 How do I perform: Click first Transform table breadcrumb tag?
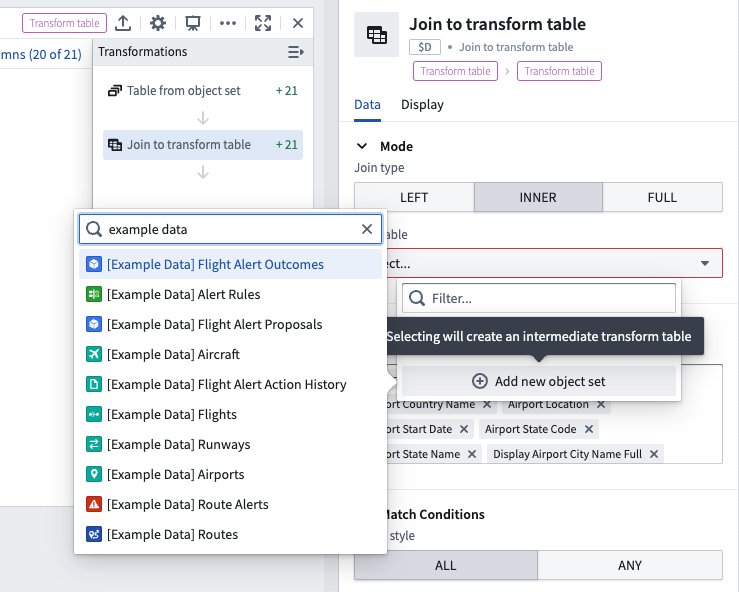455,71
